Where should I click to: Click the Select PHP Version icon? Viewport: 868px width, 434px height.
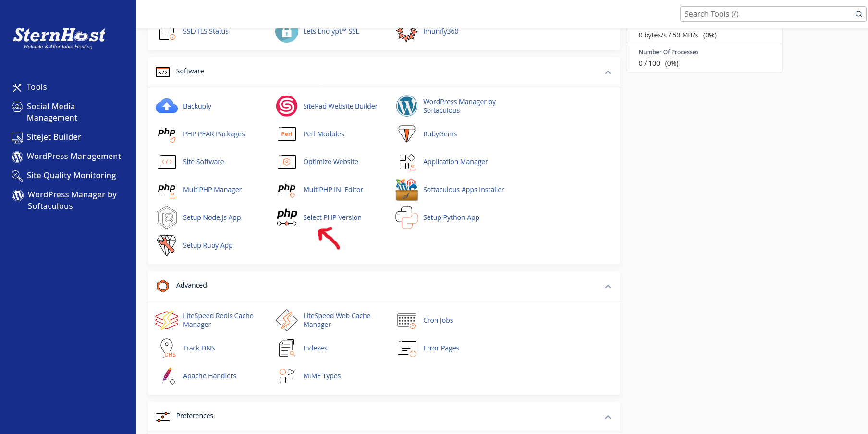[287, 217]
